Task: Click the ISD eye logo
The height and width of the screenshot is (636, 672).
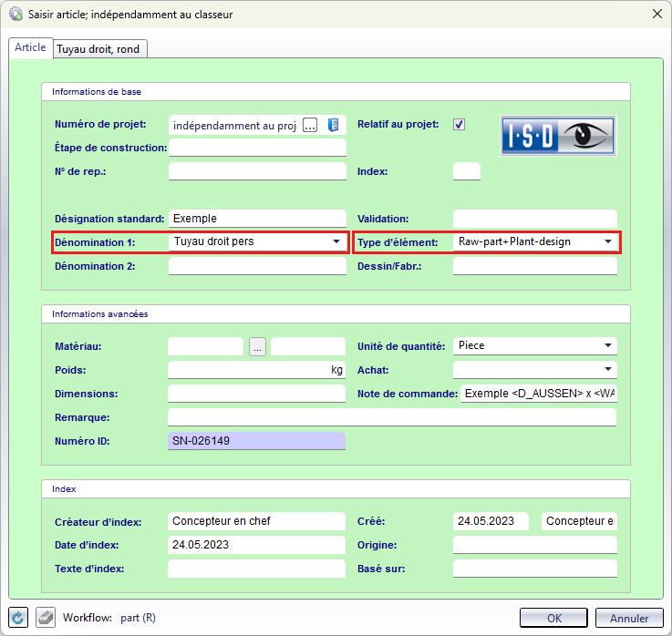Action: 558,136
